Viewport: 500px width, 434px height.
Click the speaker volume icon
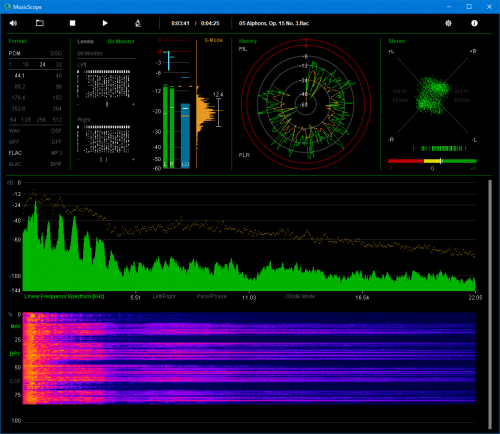click(13, 23)
